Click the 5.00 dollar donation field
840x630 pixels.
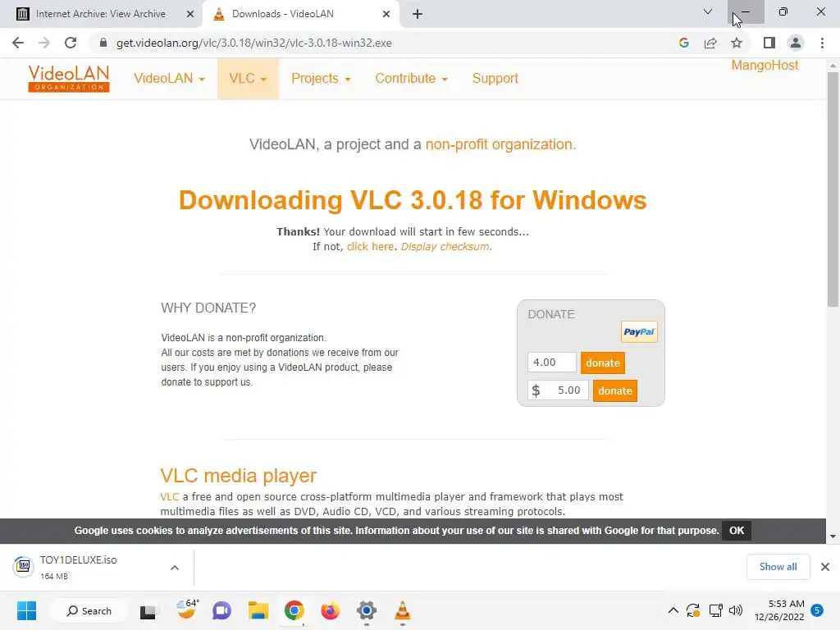point(558,390)
